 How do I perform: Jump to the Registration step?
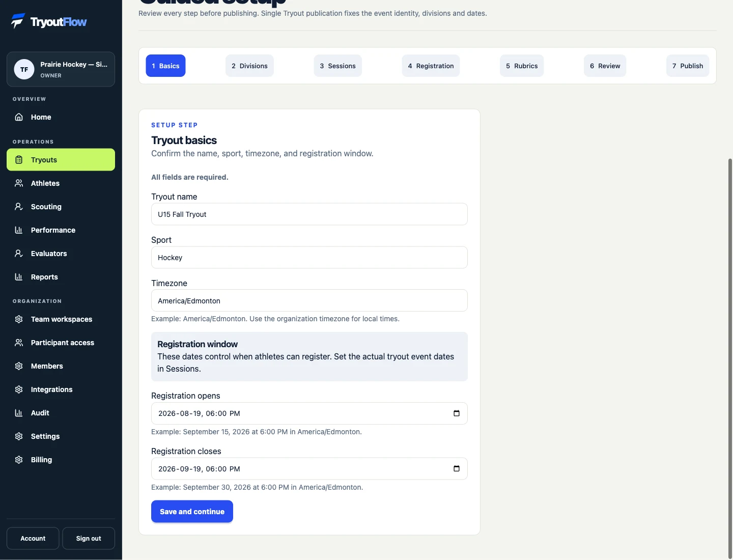pyautogui.click(x=431, y=66)
